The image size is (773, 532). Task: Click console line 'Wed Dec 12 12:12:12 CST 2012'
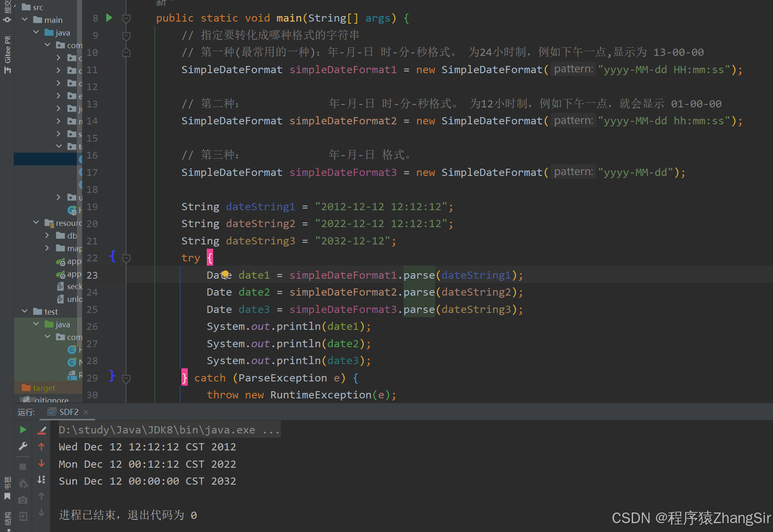pyautogui.click(x=147, y=447)
